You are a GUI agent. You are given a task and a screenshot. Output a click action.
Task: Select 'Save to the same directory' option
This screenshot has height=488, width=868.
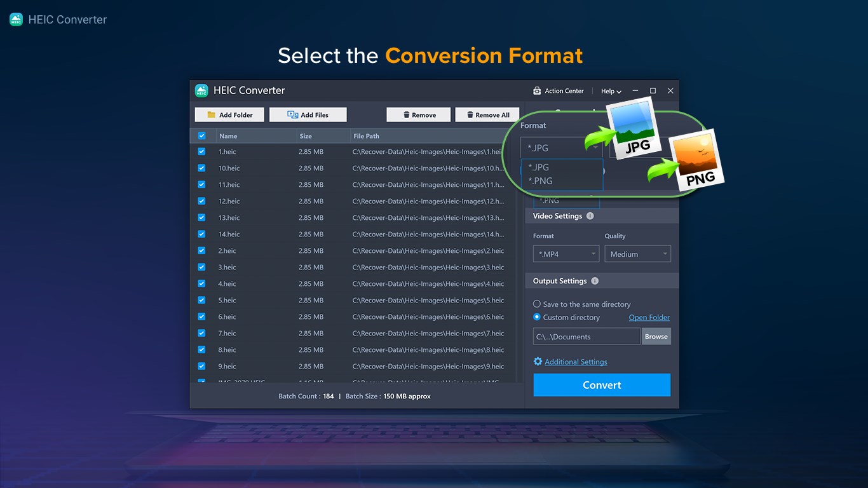(x=537, y=304)
